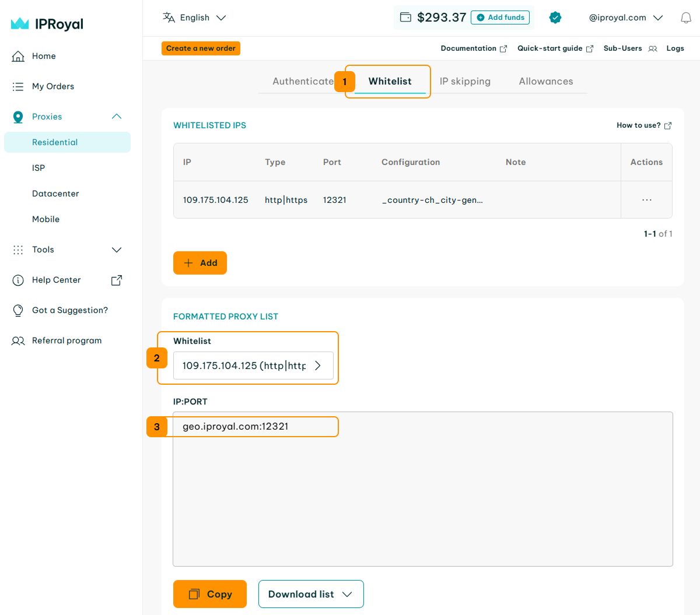
Task: Open the Sub-Users link
Action: click(x=622, y=48)
